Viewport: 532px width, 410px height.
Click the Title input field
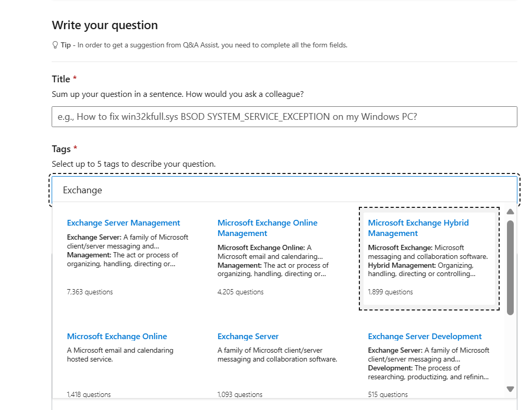[x=284, y=117]
